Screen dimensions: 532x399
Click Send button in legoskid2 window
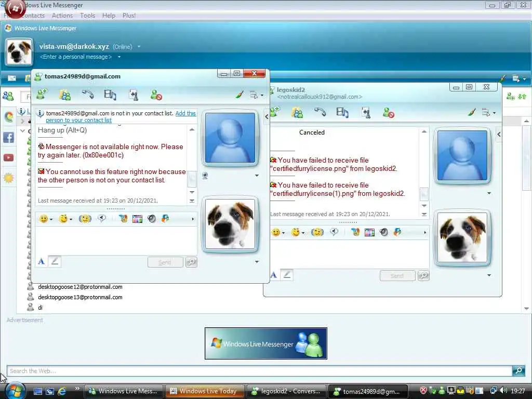[x=397, y=276]
